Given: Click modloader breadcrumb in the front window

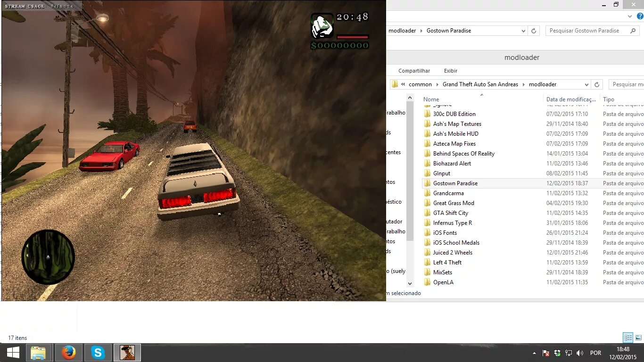Looking at the screenshot, I should pos(543,84).
